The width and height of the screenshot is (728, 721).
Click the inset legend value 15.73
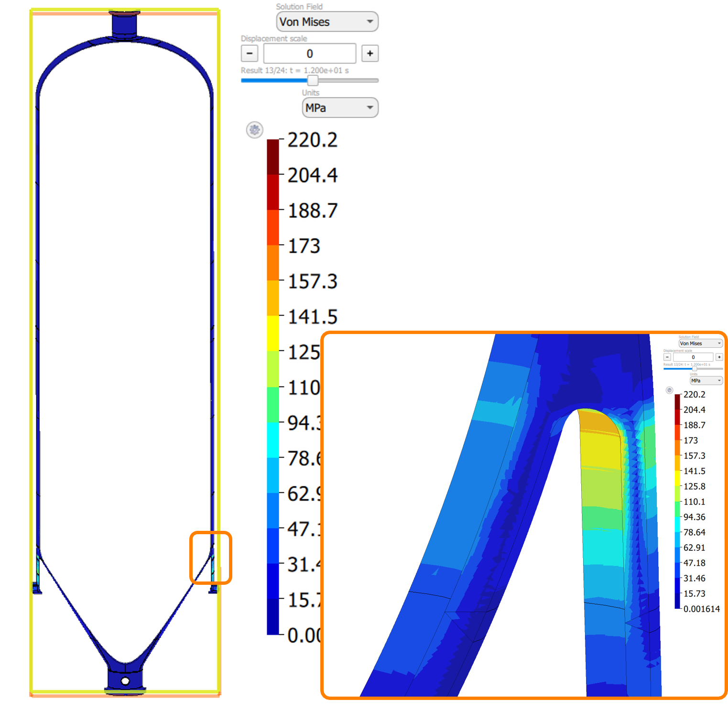[695, 593]
